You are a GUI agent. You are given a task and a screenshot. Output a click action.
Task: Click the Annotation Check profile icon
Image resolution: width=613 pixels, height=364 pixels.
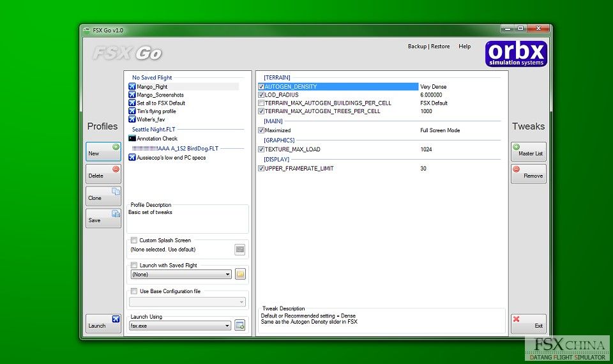[132, 139]
